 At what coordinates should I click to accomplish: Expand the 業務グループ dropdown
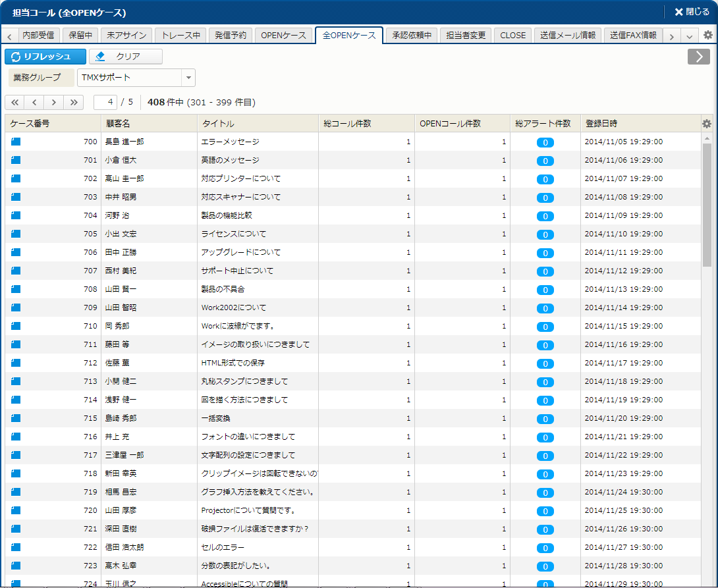pos(188,78)
